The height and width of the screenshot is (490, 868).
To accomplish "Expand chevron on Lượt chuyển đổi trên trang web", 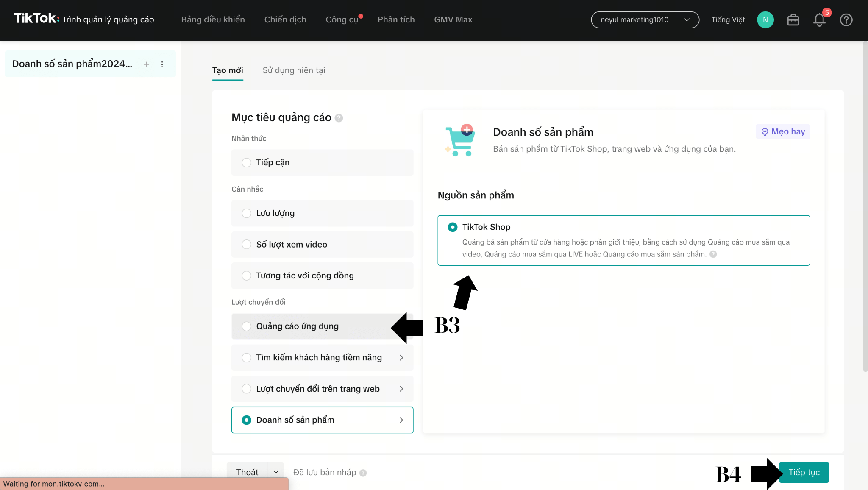I will pyautogui.click(x=401, y=389).
